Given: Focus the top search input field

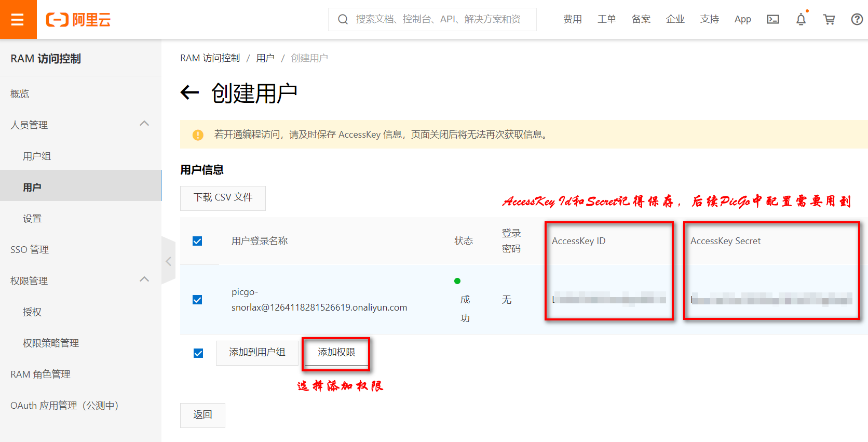Looking at the screenshot, I should [x=432, y=19].
